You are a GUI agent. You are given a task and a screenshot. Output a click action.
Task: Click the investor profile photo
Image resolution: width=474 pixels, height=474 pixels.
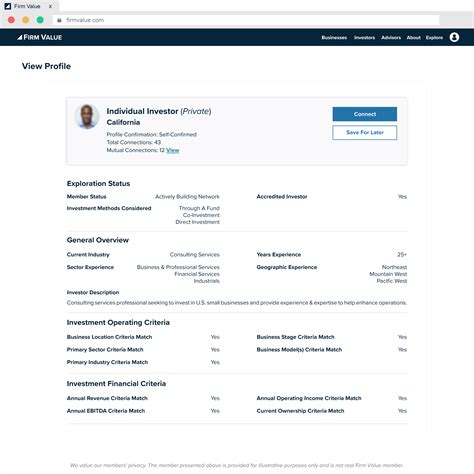click(x=87, y=117)
